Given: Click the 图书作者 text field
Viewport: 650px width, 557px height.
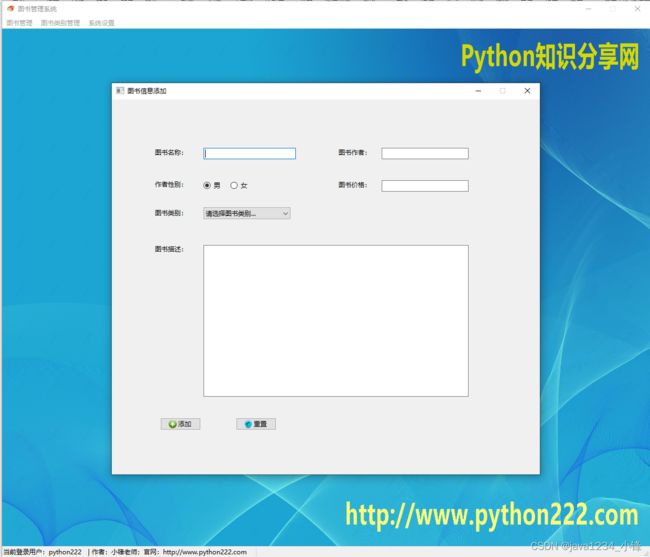Looking at the screenshot, I should coord(425,153).
